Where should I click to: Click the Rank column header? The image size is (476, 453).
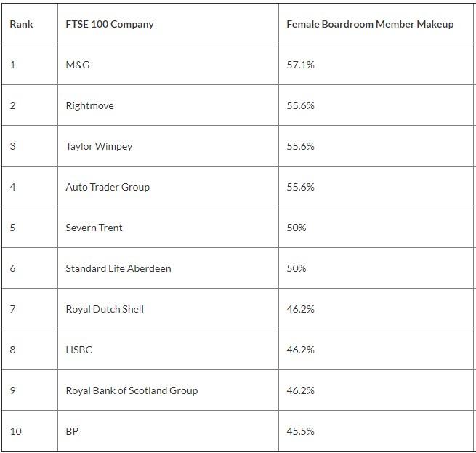click(22, 24)
